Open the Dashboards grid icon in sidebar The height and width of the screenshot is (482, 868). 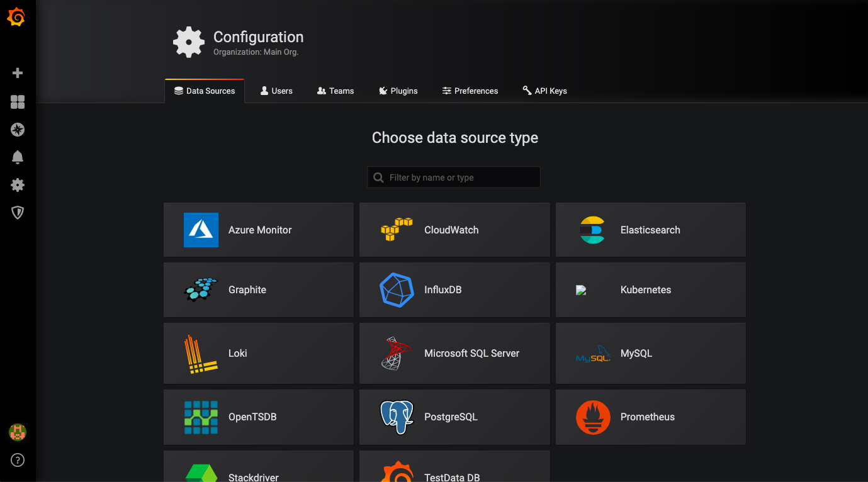18,102
